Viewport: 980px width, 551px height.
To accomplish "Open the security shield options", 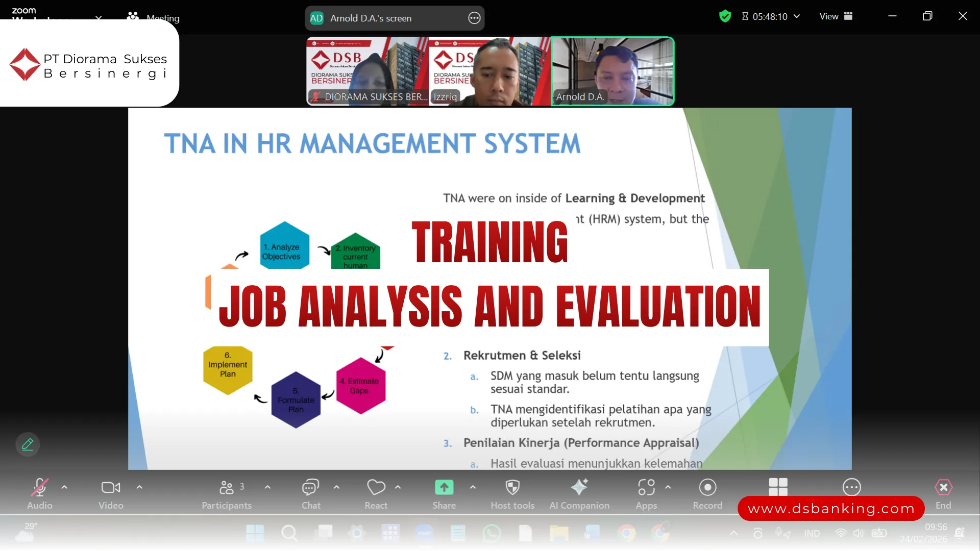I will point(725,16).
